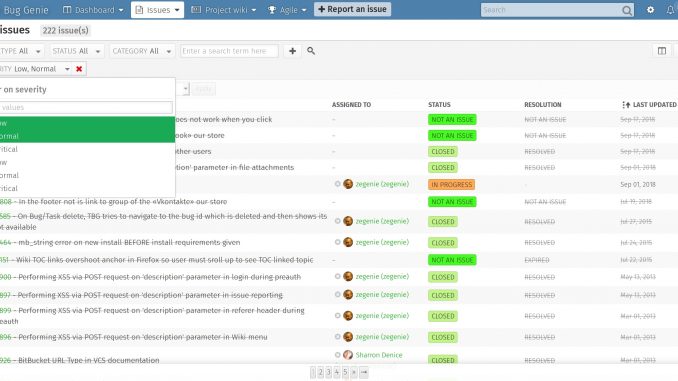Select first unhighlighted Critical severity option
The height and width of the screenshot is (381, 678).
(87, 149)
